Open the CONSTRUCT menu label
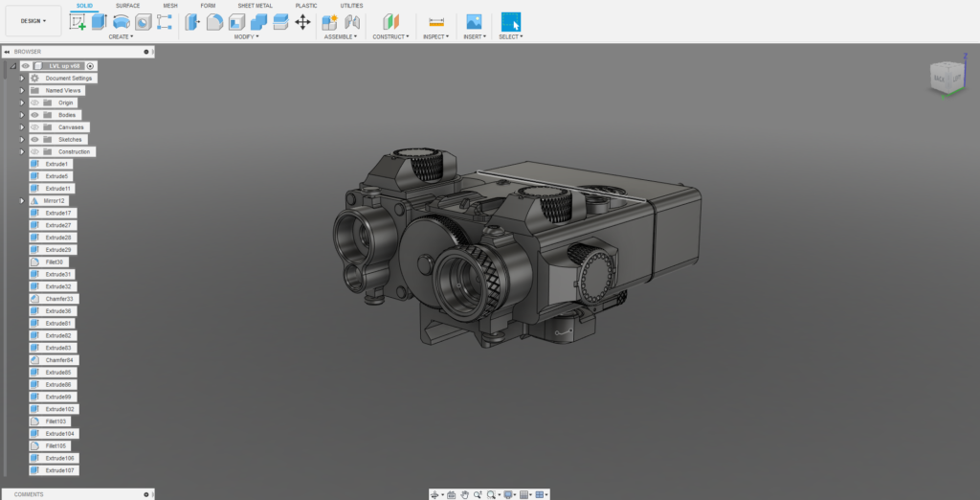Viewport: 980px width, 500px height. (390, 36)
